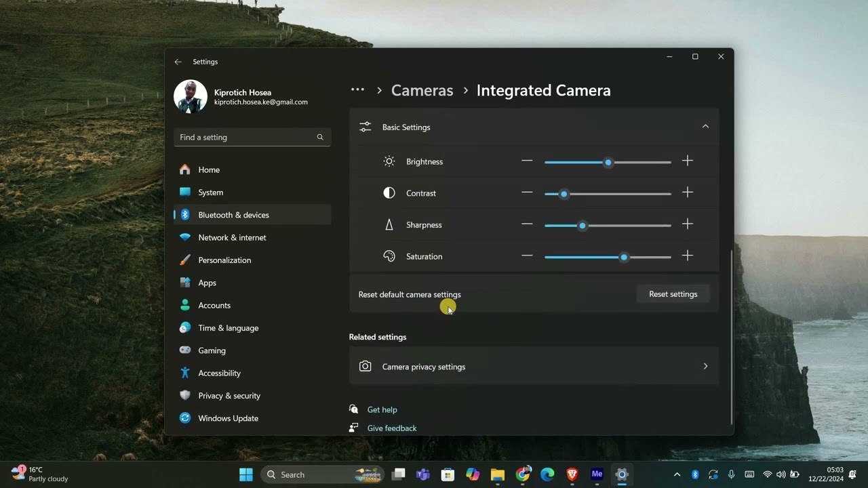Open Give feedback link
Image resolution: width=868 pixels, height=488 pixels.
pos(392,428)
